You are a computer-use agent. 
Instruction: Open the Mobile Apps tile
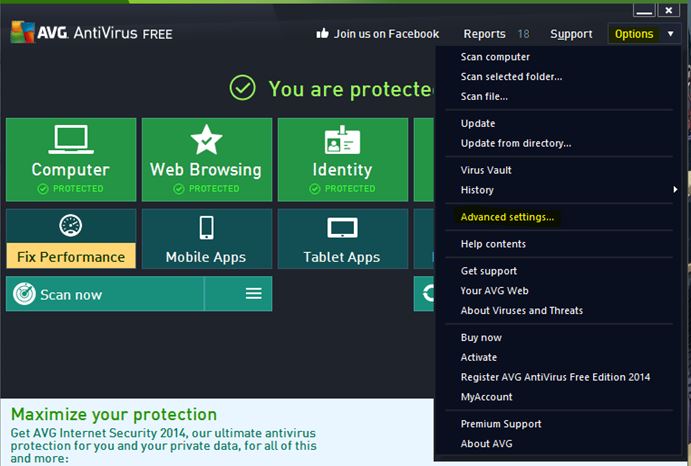207,239
